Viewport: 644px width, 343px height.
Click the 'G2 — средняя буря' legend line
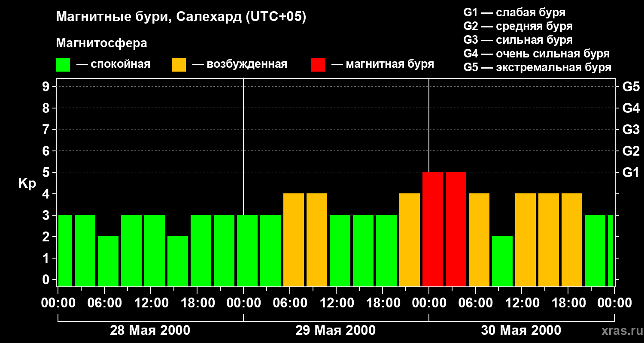tap(518, 26)
